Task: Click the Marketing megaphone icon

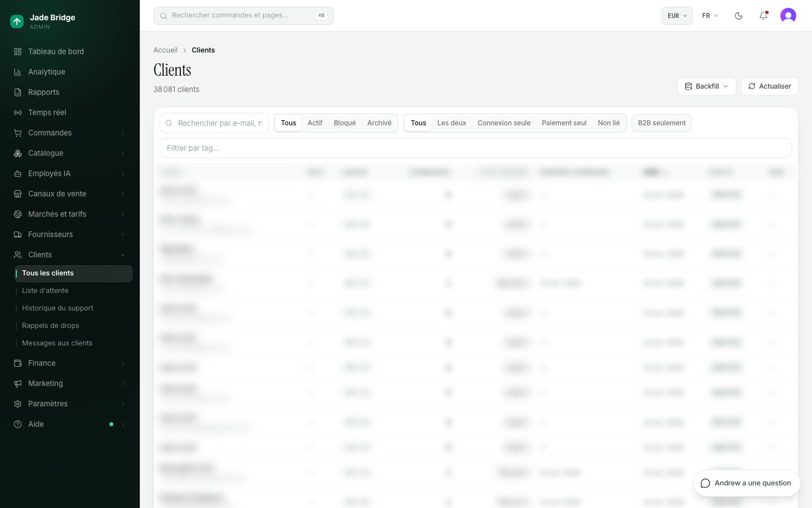Action: (17, 383)
